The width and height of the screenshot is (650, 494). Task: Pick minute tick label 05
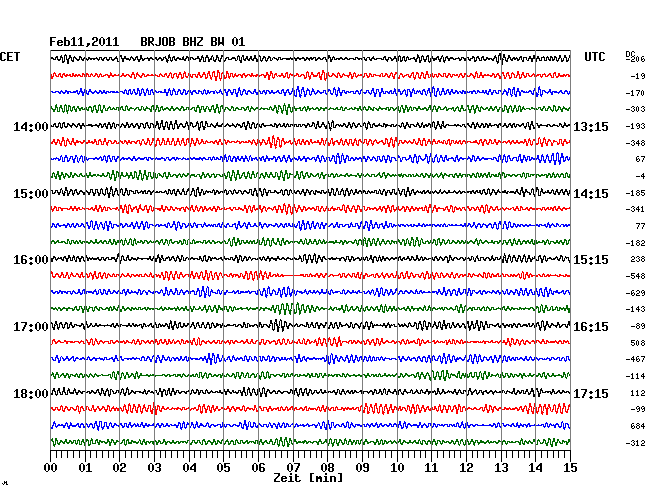click(x=223, y=468)
